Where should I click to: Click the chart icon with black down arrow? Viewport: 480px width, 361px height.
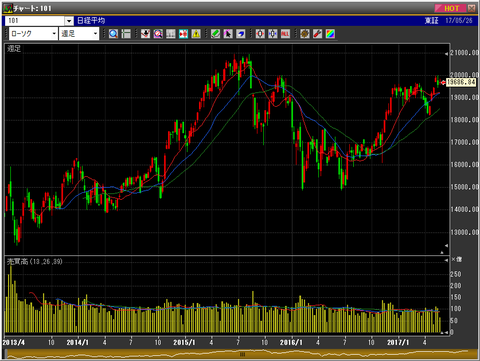point(145,34)
